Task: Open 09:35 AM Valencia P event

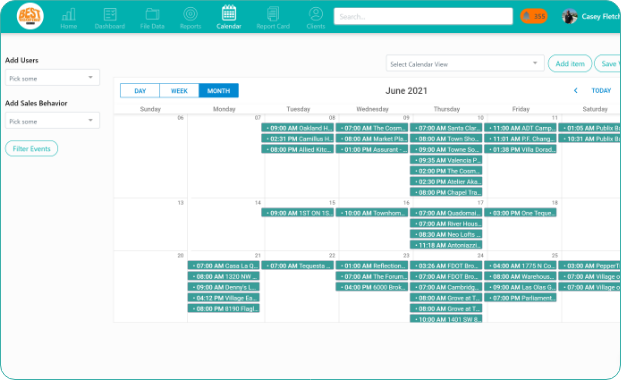Action: click(x=446, y=160)
